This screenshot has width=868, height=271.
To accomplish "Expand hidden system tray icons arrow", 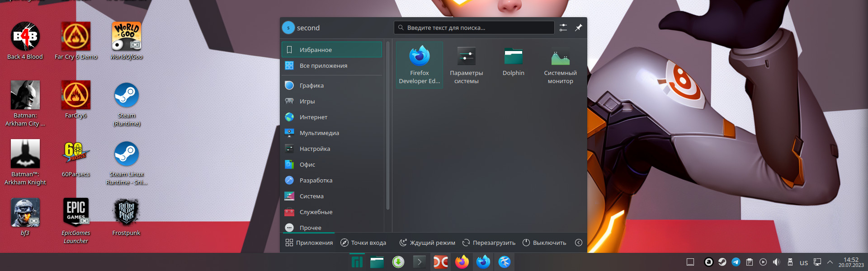I will pos(830,262).
